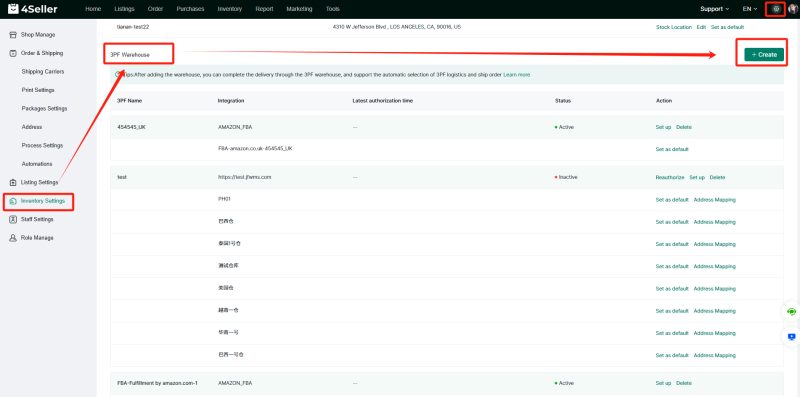Select Packages Settings in the sidebar
The width and height of the screenshot is (800, 397).
coord(44,108)
